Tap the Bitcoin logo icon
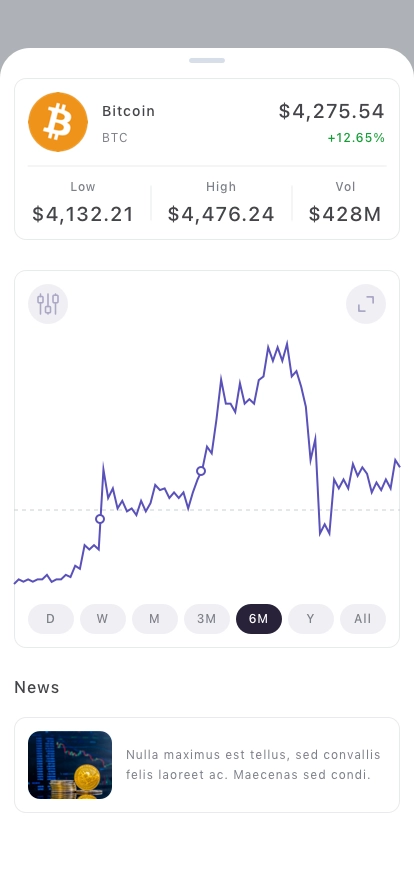Screen dimensions: 414x896 coord(58,122)
